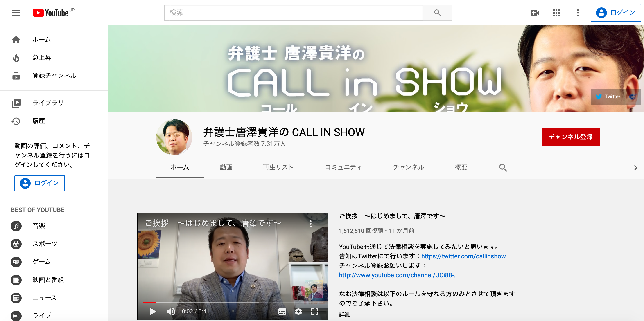Open the youtube.com/channel/UCi88 link
This screenshot has width=644, height=321.
click(398, 275)
